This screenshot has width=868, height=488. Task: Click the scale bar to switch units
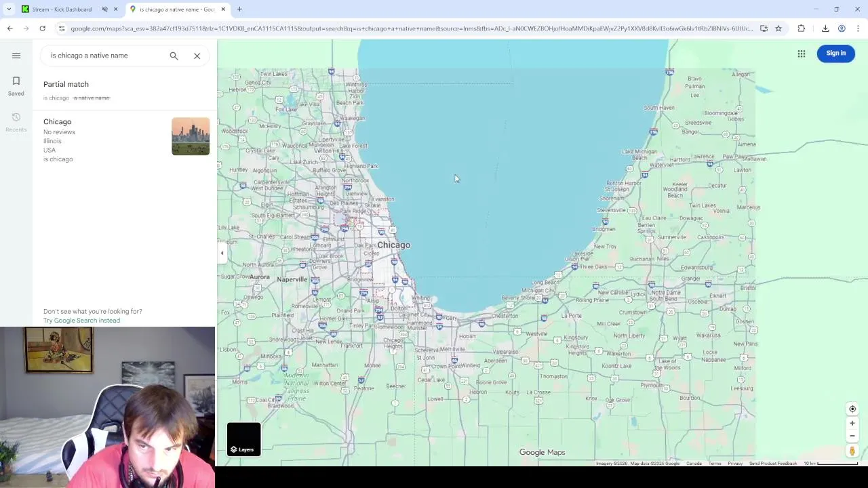(x=831, y=464)
